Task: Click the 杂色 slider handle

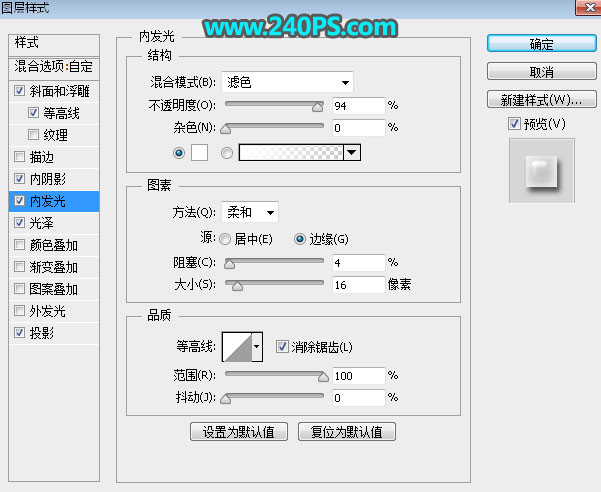Action: coord(226,129)
